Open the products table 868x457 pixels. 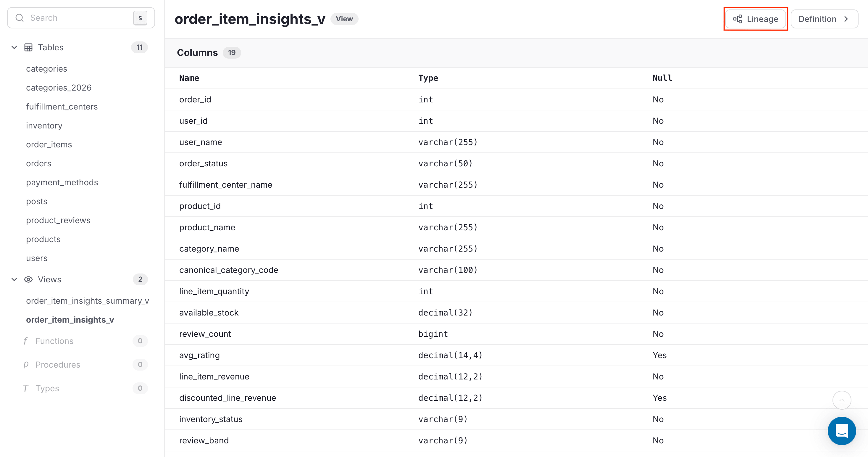pyautogui.click(x=43, y=239)
